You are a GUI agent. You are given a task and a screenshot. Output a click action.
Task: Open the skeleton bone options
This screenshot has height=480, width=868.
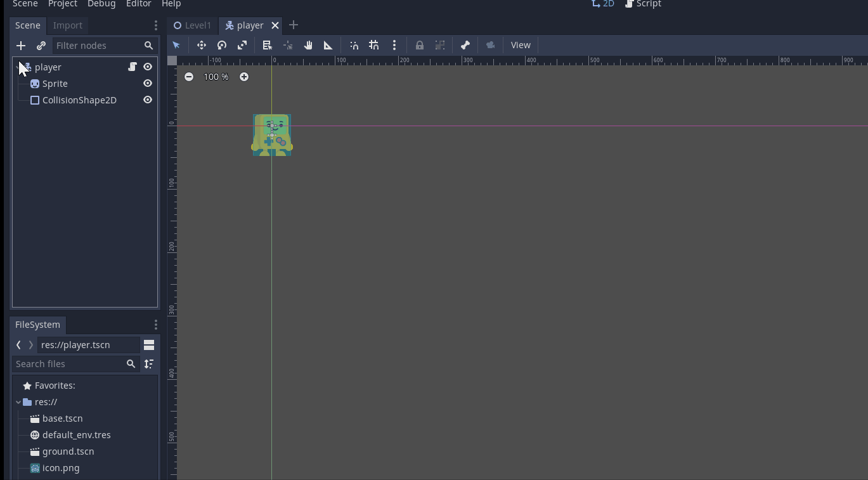point(465,45)
